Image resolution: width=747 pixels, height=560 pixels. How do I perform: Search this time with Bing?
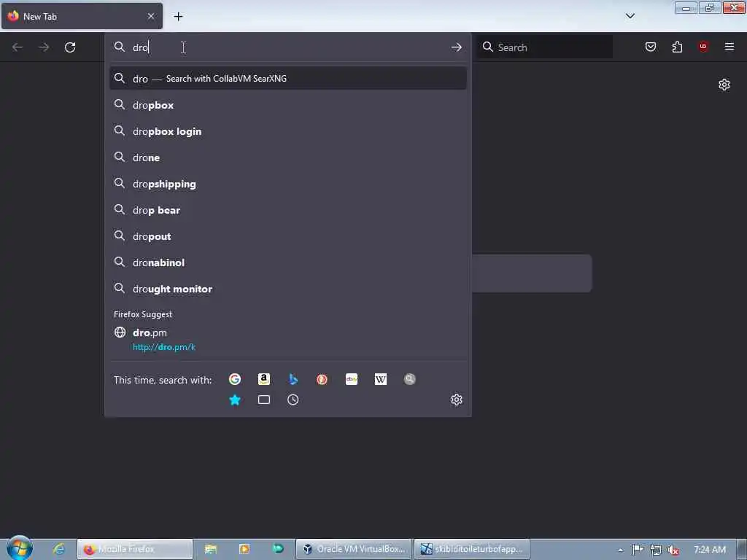point(293,379)
